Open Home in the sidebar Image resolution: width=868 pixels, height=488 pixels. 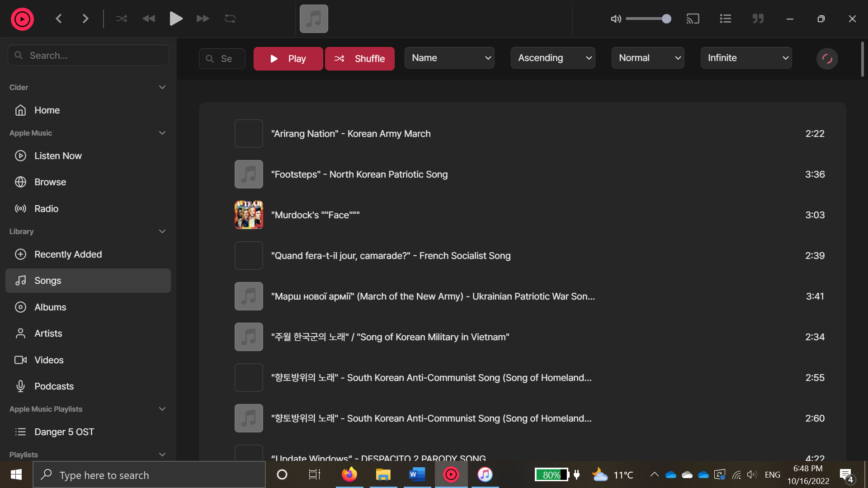click(x=88, y=110)
